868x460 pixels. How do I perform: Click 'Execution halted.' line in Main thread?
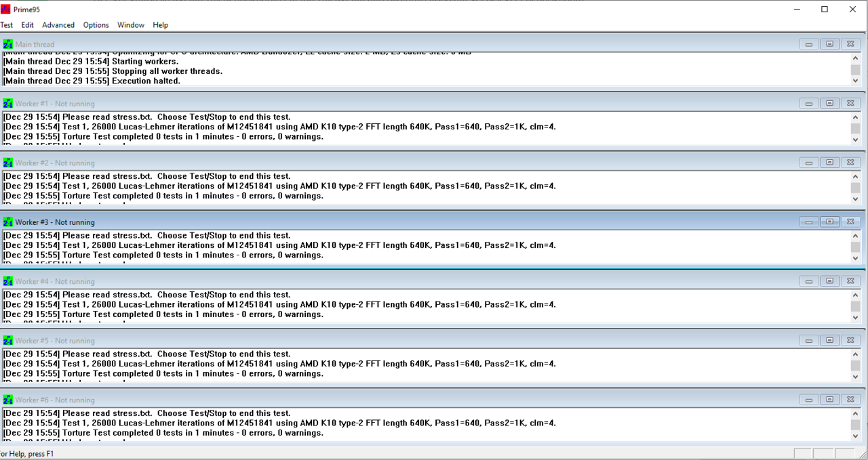(92, 81)
